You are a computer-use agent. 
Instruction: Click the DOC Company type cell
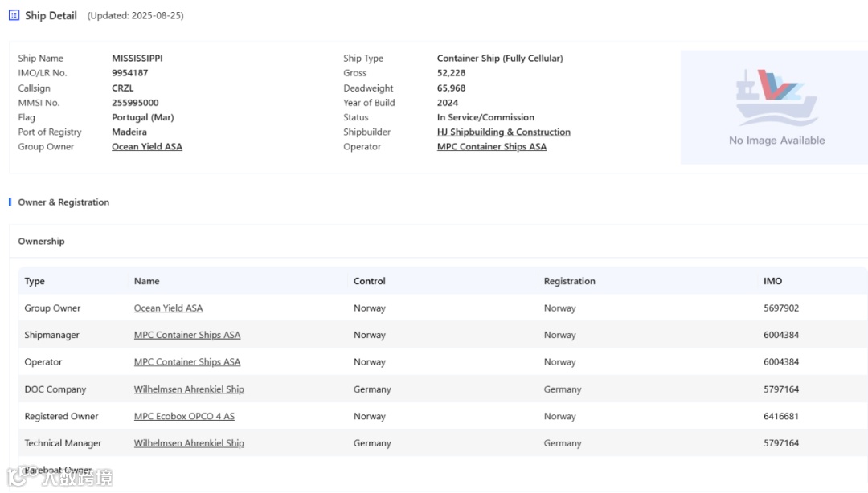point(55,389)
